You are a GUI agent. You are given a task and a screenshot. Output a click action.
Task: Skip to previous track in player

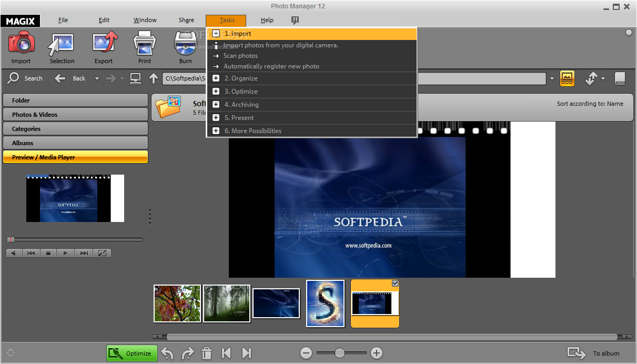(x=31, y=253)
